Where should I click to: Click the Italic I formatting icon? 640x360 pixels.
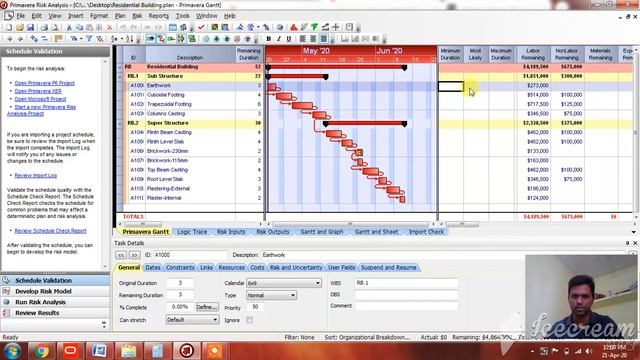click(x=279, y=39)
